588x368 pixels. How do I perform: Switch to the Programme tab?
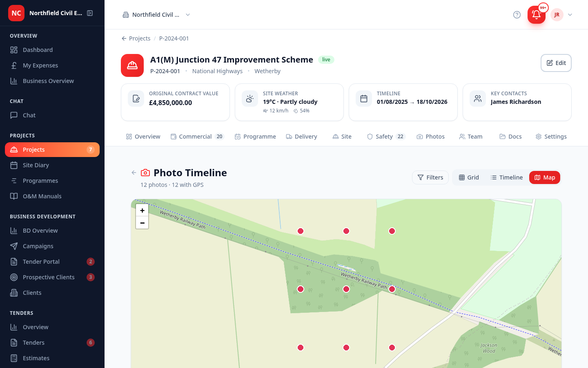pyautogui.click(x=255, y=137)
